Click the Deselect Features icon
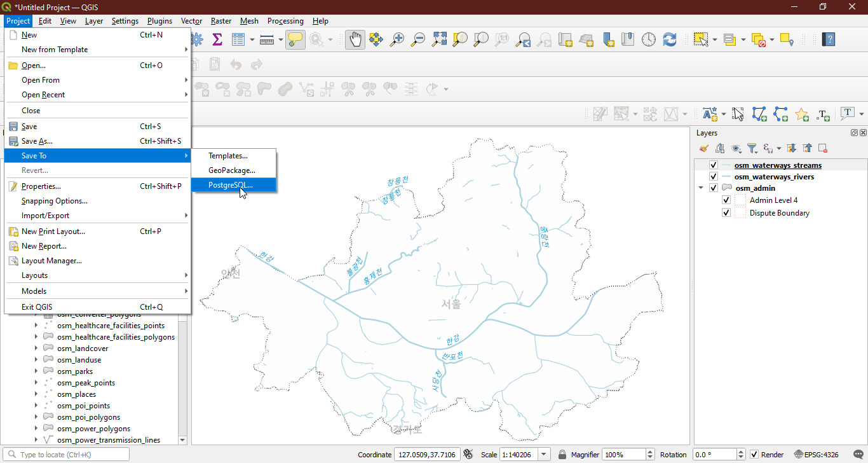868x463 pixels. (759, 39)
